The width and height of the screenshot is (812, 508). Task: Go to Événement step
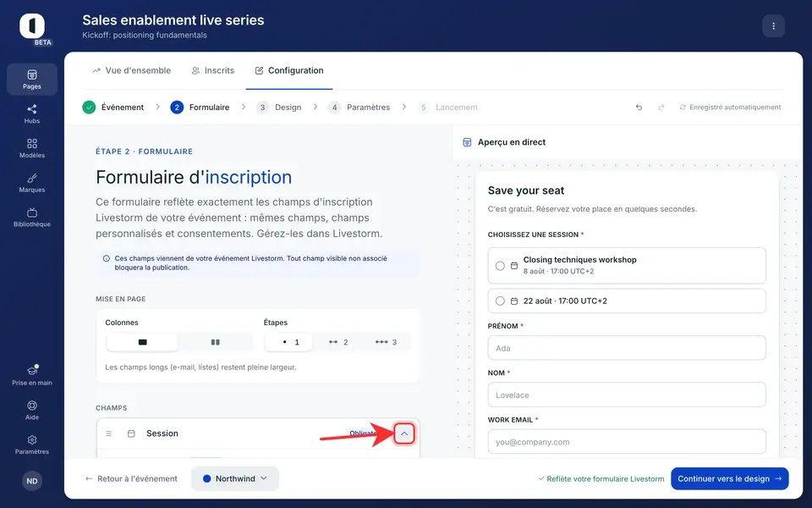point(112,108)
